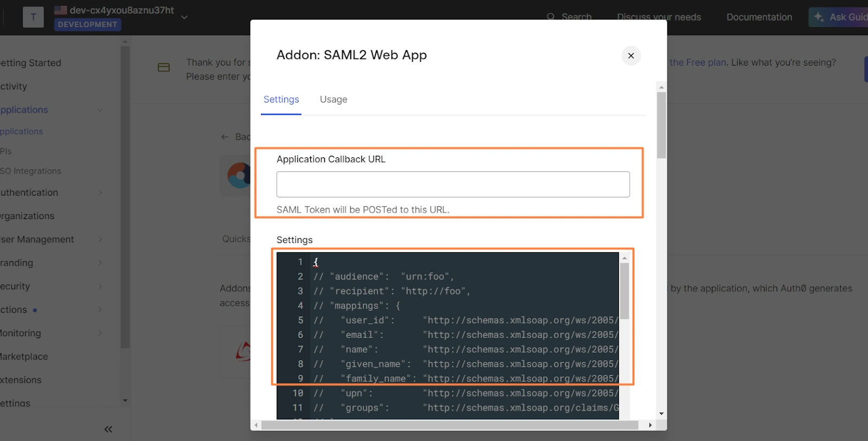Click the "user_id" mapping line

(x=465, y=321)
